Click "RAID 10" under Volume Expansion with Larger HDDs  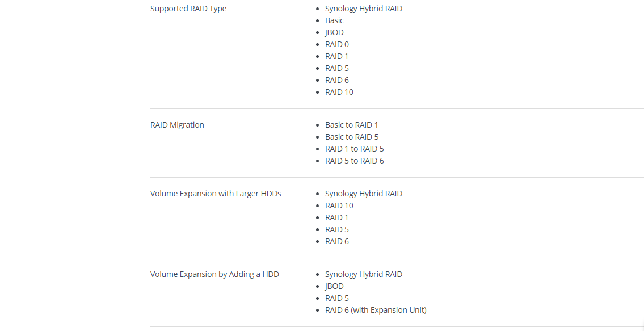[339, 206]
